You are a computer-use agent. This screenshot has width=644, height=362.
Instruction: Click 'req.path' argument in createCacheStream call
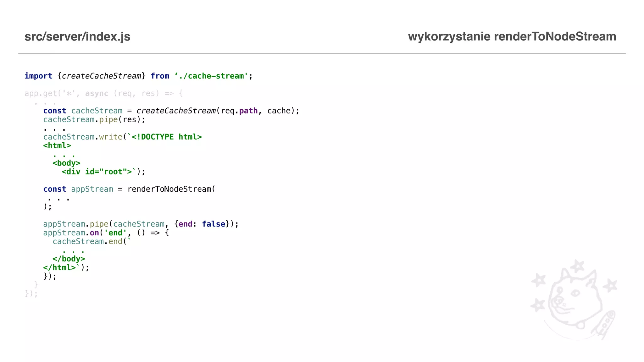coord(239,111)
